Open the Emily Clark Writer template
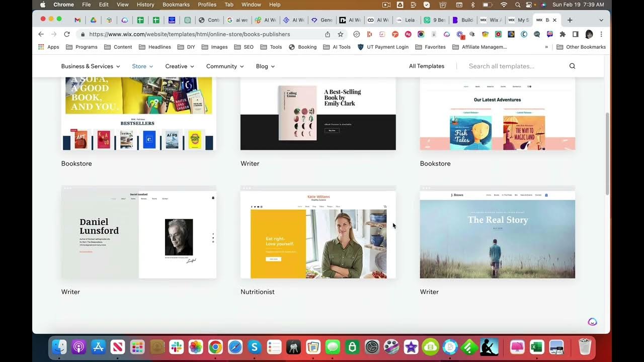 pyautogui.click(x=318, y=114)
